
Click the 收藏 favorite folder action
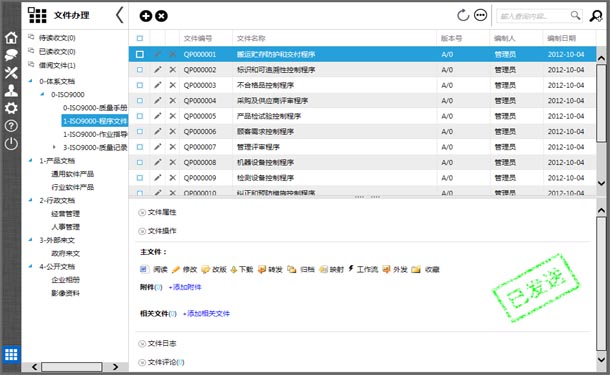coord(426,269)
